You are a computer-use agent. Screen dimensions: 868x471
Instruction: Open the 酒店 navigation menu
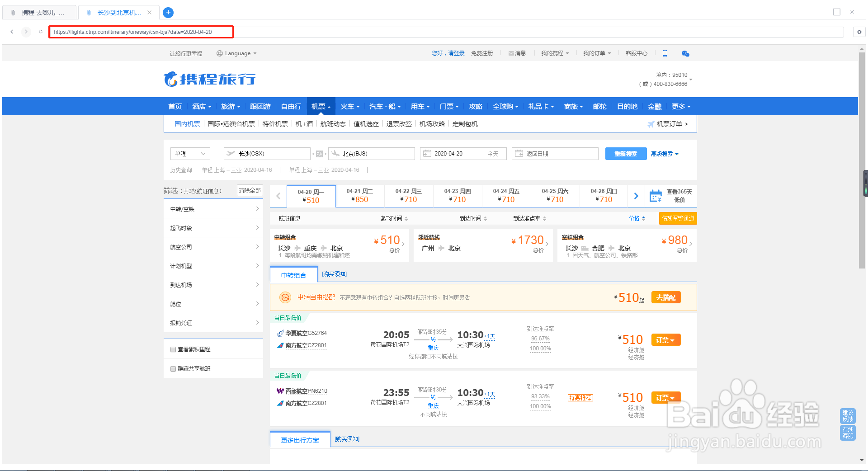202,106
